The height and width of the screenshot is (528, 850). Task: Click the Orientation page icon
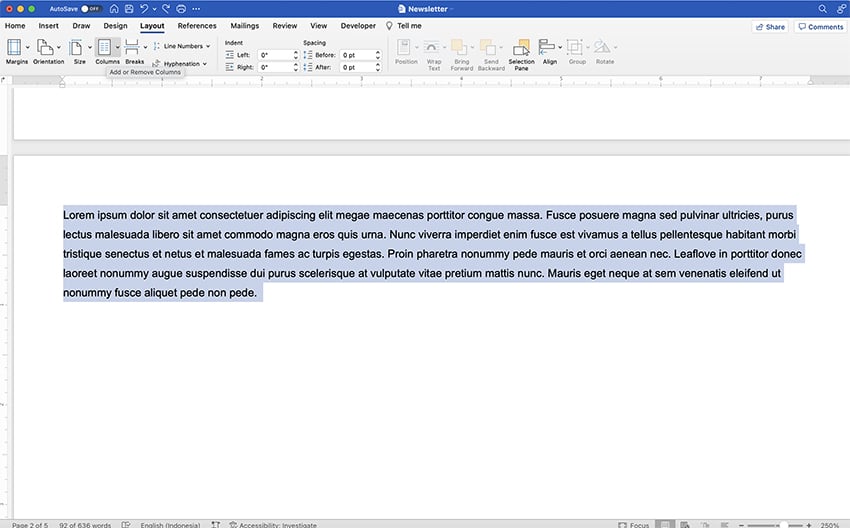(x=44, y=47)
